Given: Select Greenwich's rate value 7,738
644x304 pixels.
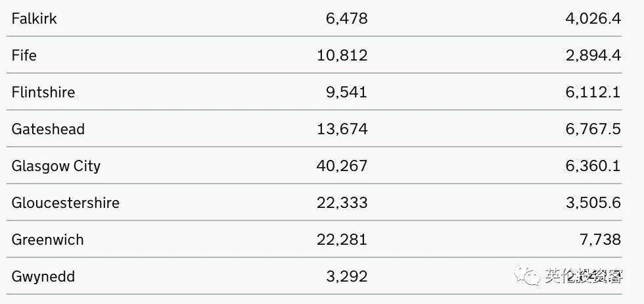Looking at the screenshot, I should click(x=601, y=240).
